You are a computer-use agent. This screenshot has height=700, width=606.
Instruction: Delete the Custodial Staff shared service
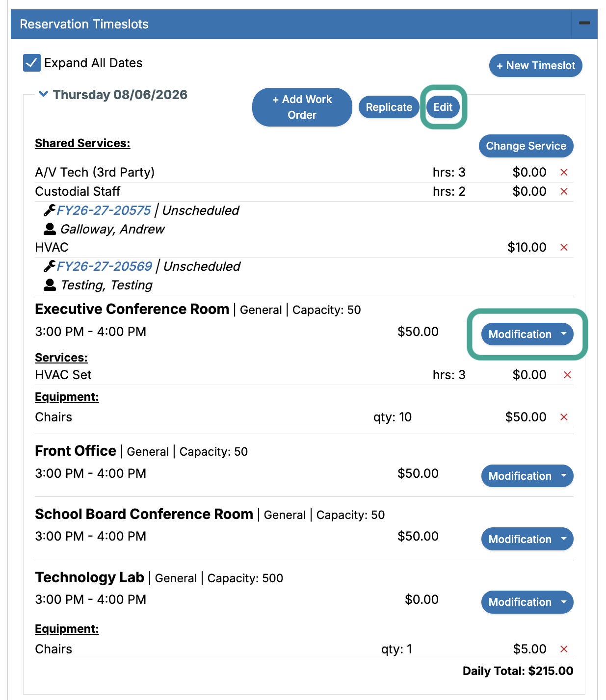tap(564, 191)
